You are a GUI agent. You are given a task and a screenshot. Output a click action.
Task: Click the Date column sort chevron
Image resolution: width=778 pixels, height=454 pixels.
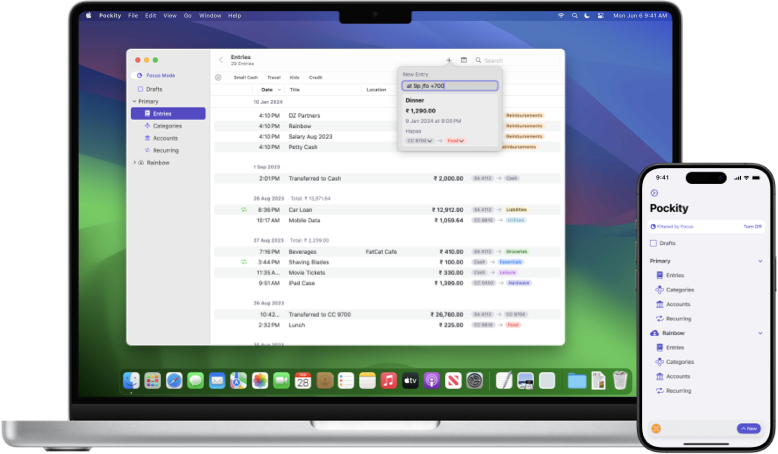(280, 90)
